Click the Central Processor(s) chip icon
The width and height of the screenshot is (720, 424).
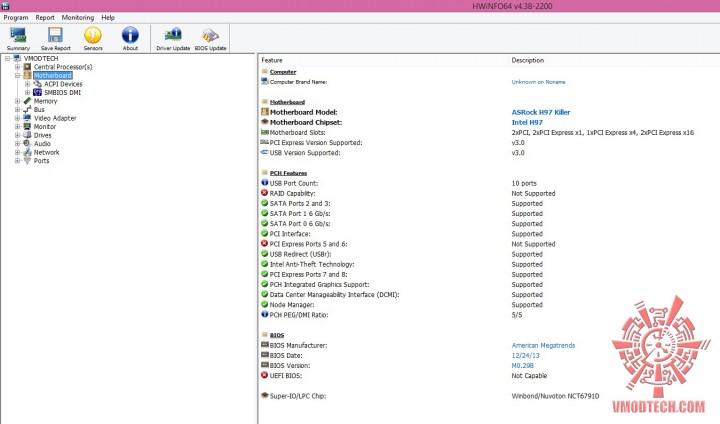pos(28,67)
